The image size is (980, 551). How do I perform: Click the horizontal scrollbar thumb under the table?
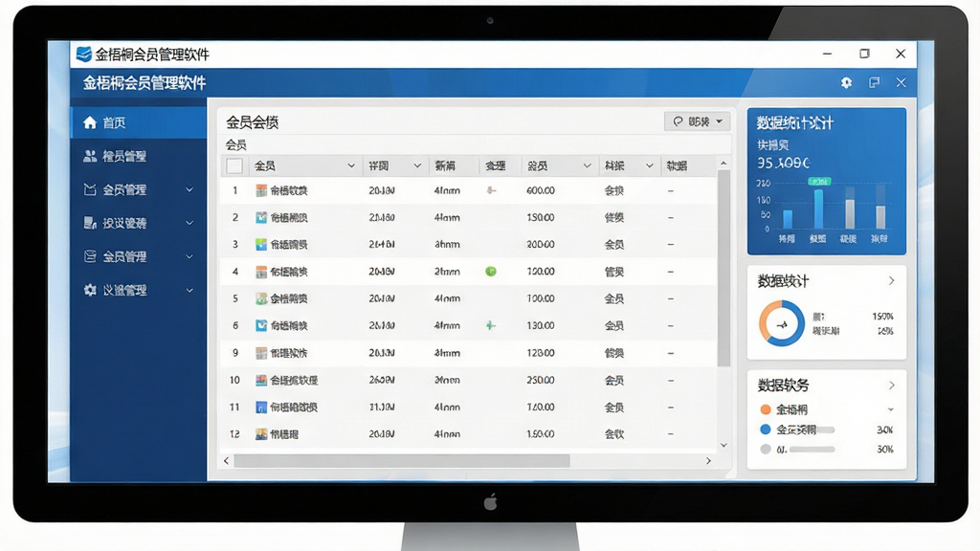(402, 461)
